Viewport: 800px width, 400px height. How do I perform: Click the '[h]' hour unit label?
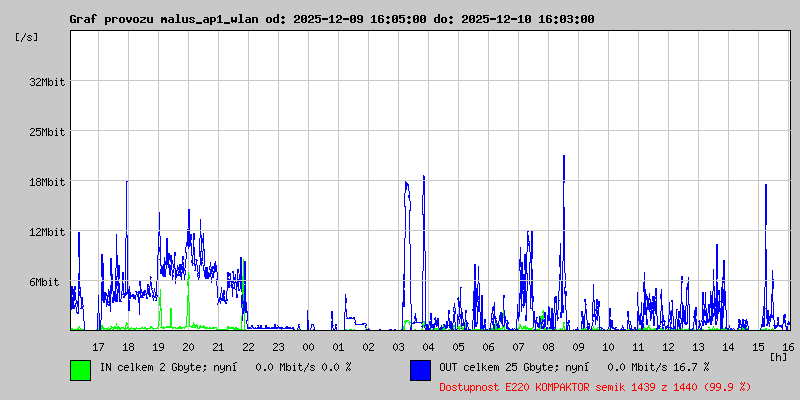[x=779, y=357]
